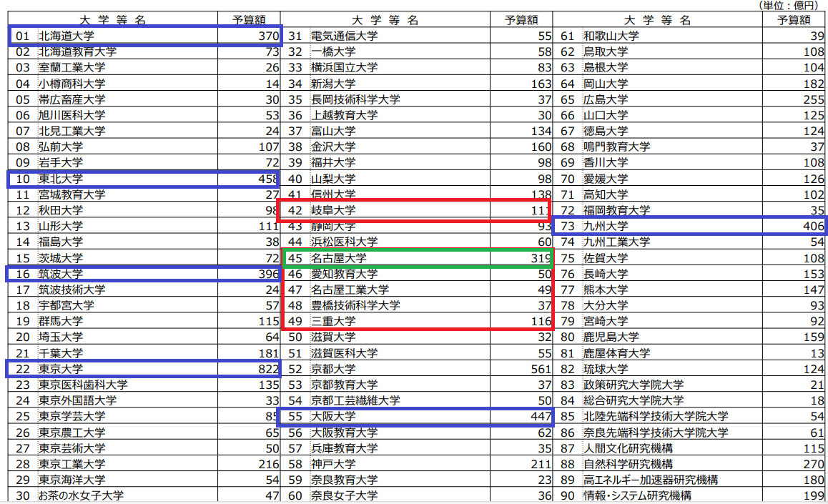
Task: Select the 東京大学 name cell
Action: [x=61, y=369]
